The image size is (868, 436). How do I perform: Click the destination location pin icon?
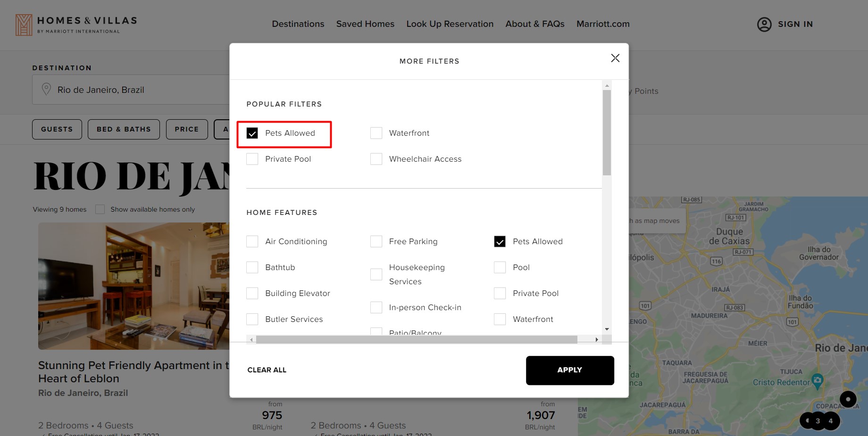[x=46, y=89]
